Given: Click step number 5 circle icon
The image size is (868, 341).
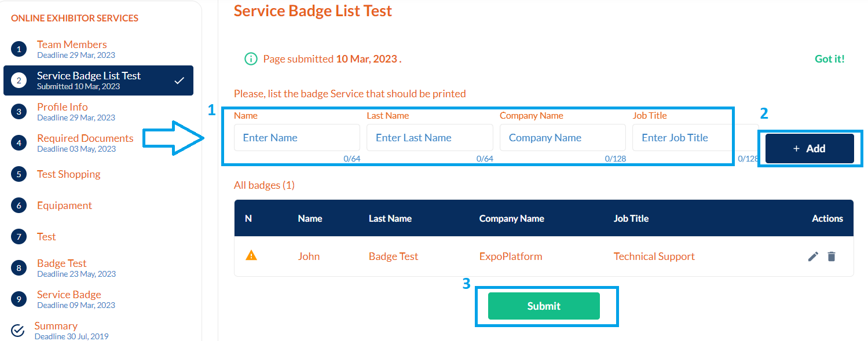Looking at the screenshot, I should [x=19, y=174].
